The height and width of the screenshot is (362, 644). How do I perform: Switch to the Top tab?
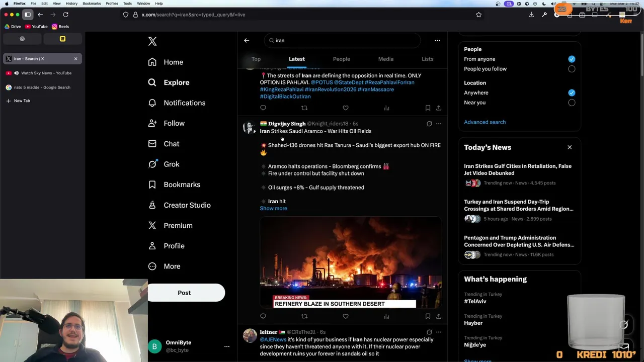pos(256,59)
